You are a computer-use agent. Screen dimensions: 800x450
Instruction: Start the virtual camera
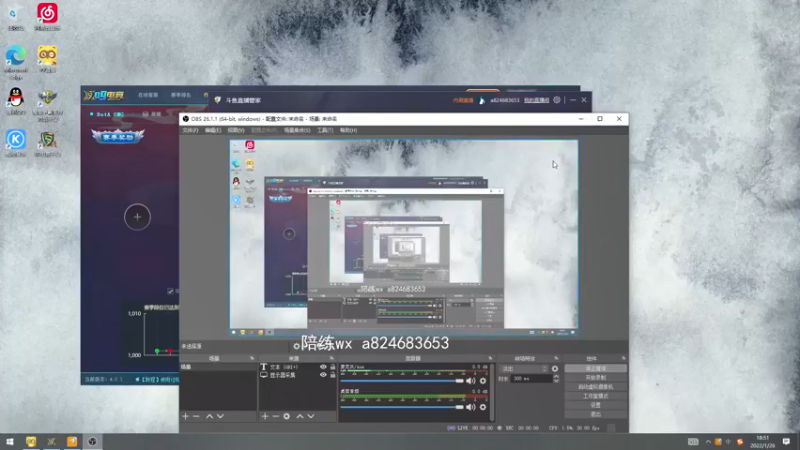click(x=595, y=387)
